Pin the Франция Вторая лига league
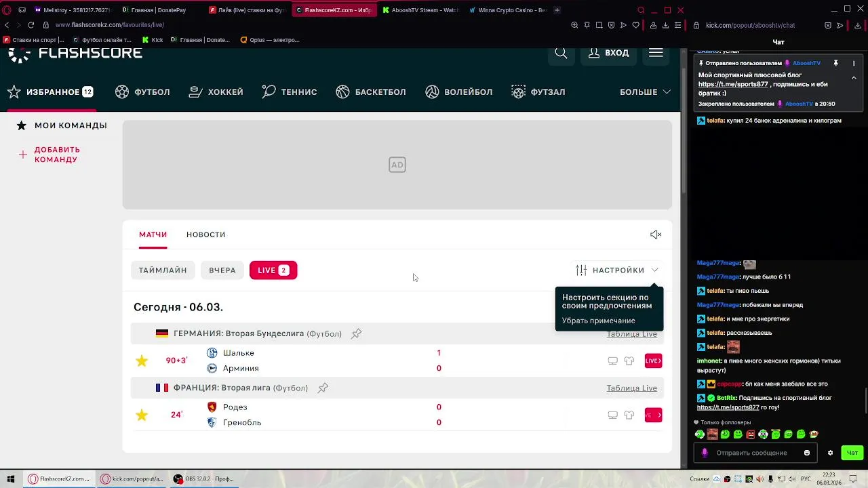This screenshot has width=868, height=488. pos(323,388)
